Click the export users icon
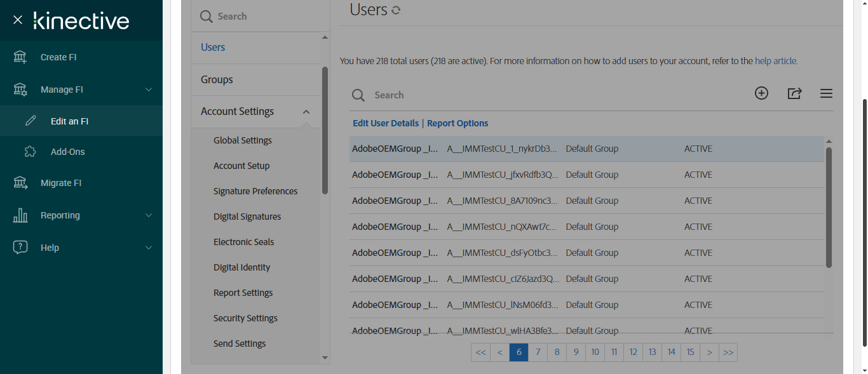Viewport: 868px width, 374px height. pyautogui.click(x=794, y=93)
